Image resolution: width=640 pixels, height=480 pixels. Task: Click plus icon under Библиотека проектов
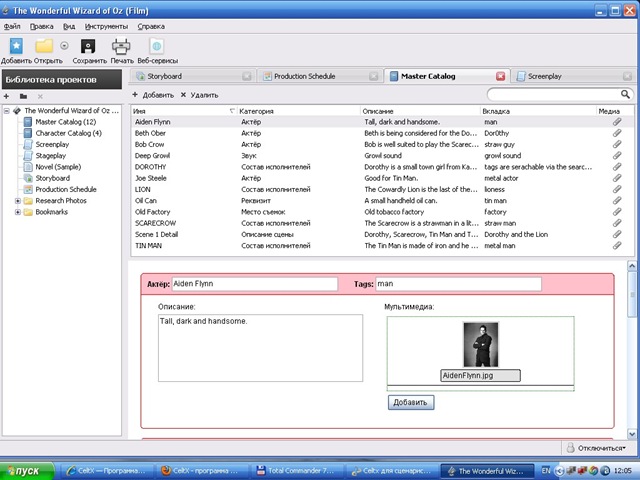[8, 95]
